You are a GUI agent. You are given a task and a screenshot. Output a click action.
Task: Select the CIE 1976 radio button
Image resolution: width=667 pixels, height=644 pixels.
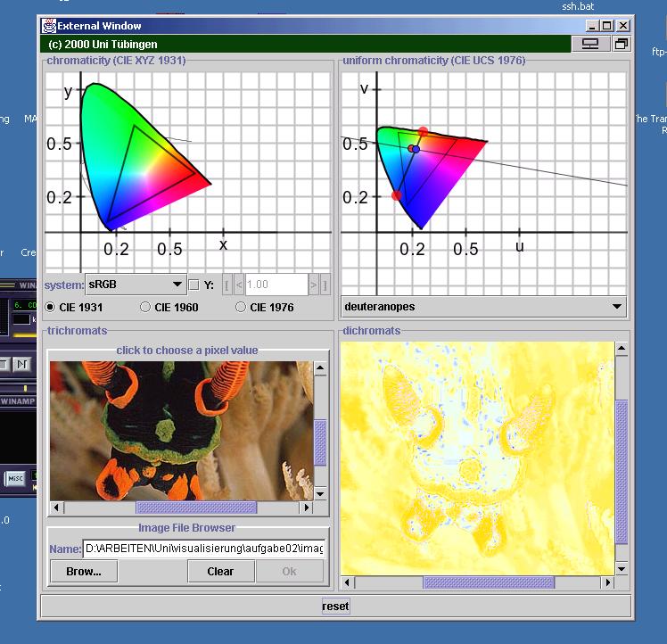[x=241, y=307]
